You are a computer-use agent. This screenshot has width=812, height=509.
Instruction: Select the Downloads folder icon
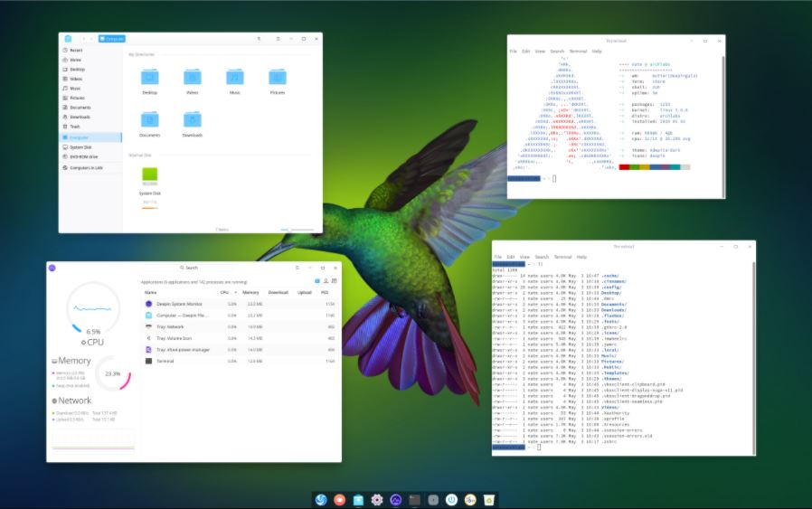pos(192,120)
